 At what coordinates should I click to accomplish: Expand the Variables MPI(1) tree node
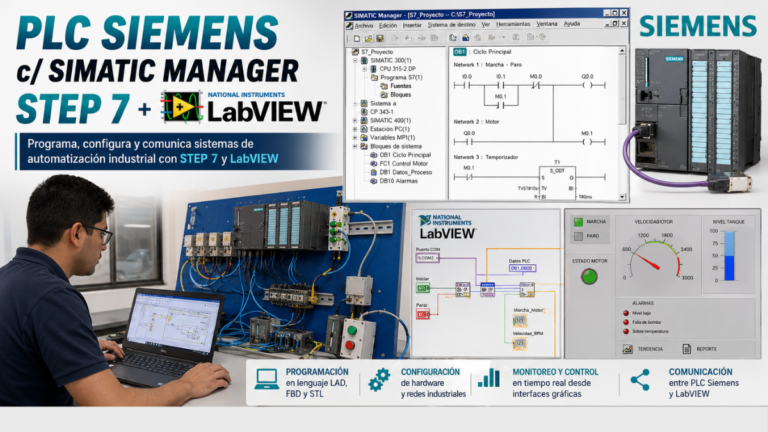tap(355, 138)
